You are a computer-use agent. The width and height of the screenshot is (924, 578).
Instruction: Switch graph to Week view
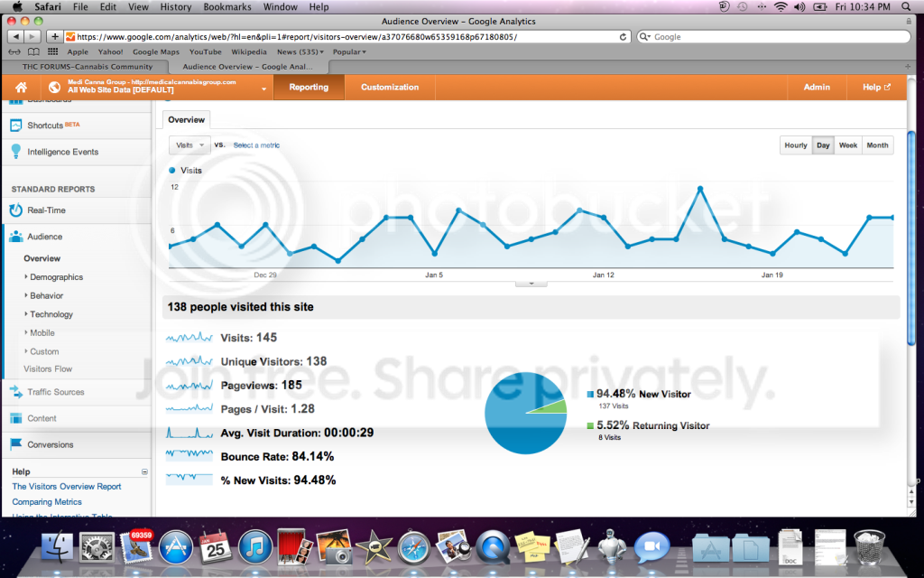pos(848,145)
